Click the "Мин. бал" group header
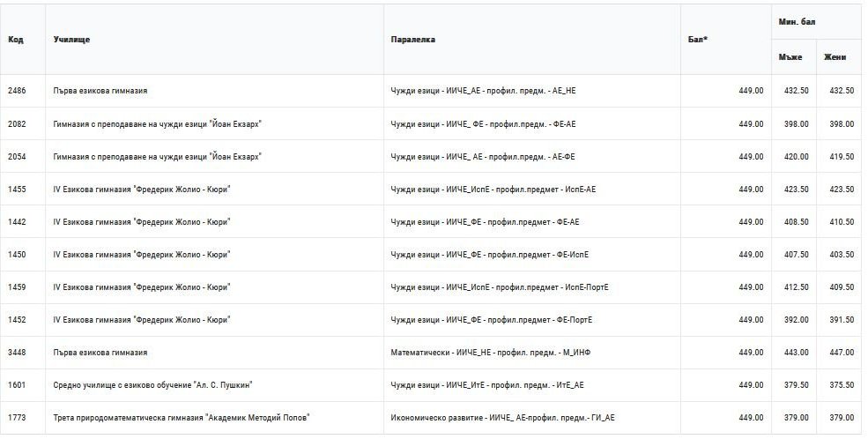Screen dimensions: 868x439 coord(797,21)
